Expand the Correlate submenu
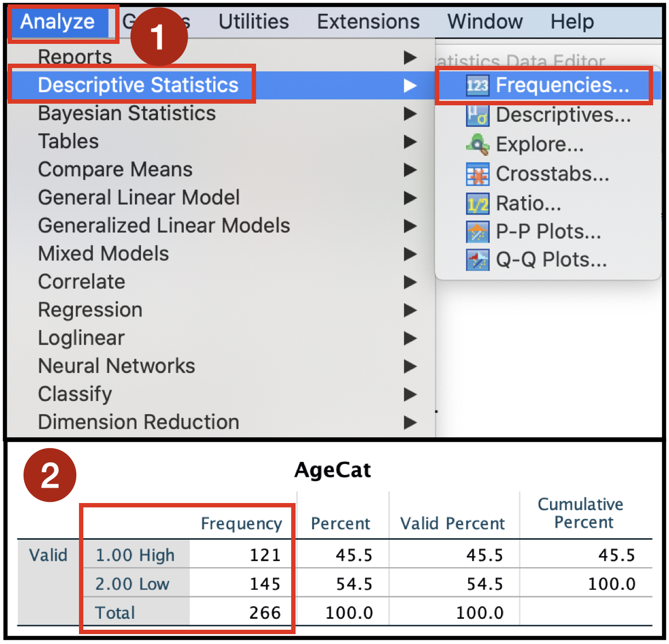This screenshot has width=669, height=644. coord(410,282)
